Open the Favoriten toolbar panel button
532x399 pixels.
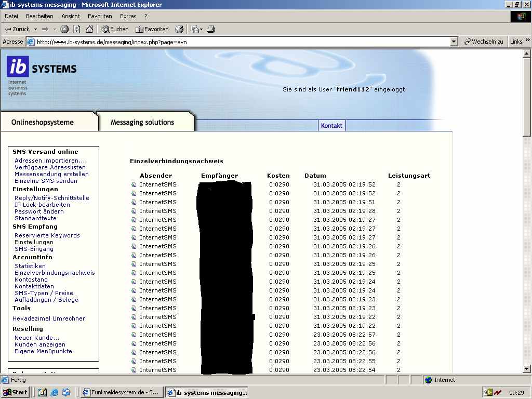pos(152,29)
